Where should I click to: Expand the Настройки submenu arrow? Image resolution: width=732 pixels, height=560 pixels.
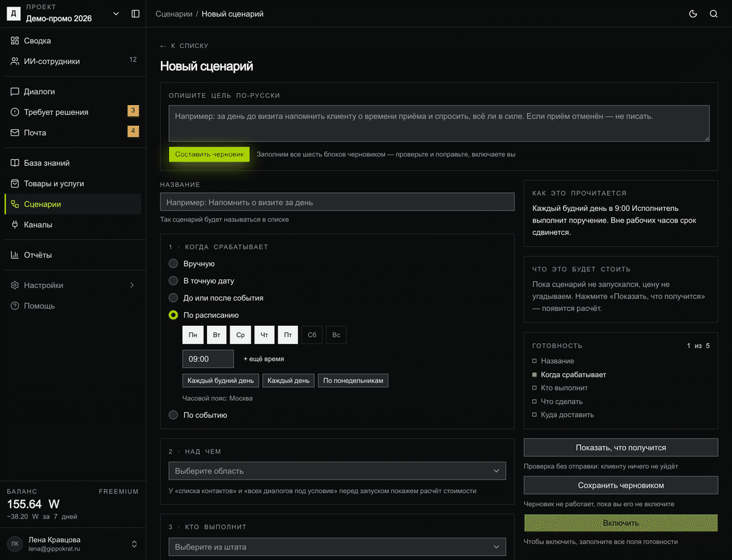(132, 285)
